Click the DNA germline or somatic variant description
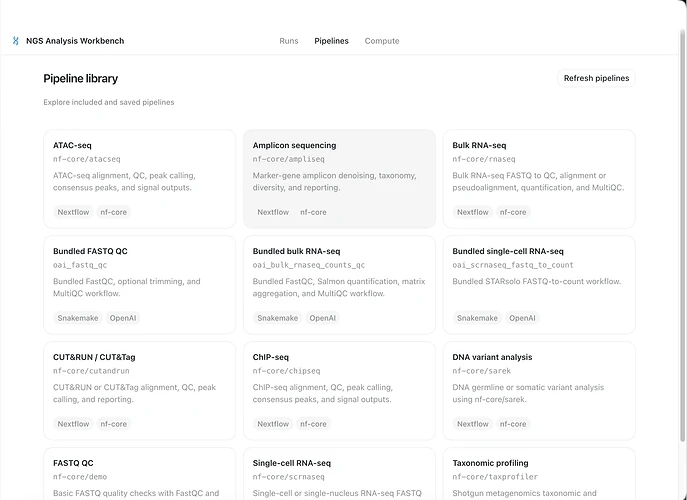 click(528, 394)
